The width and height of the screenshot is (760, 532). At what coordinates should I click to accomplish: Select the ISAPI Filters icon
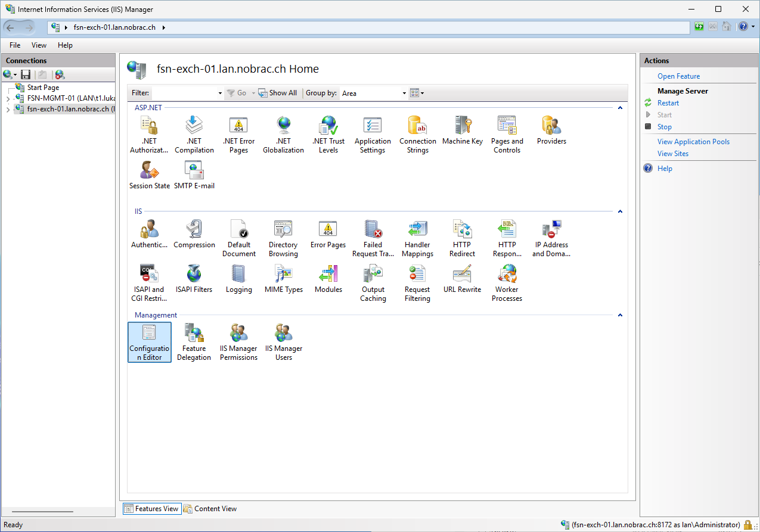[194, 279]
